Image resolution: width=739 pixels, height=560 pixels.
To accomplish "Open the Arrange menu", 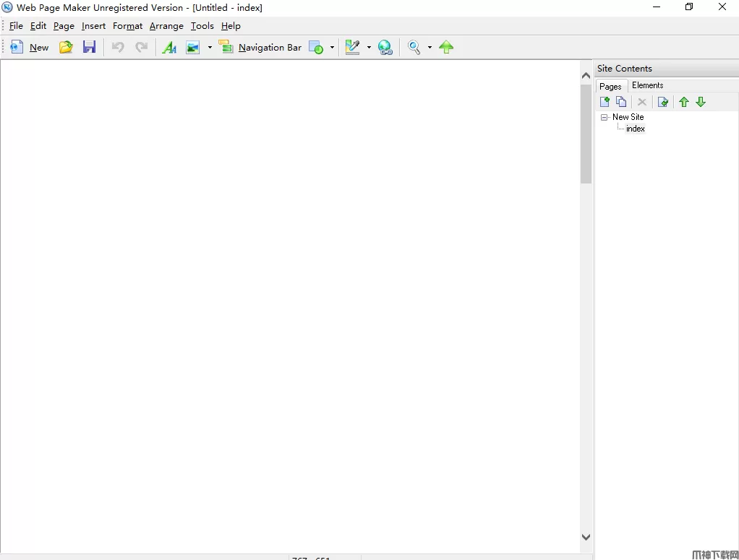I will [166, 26].
